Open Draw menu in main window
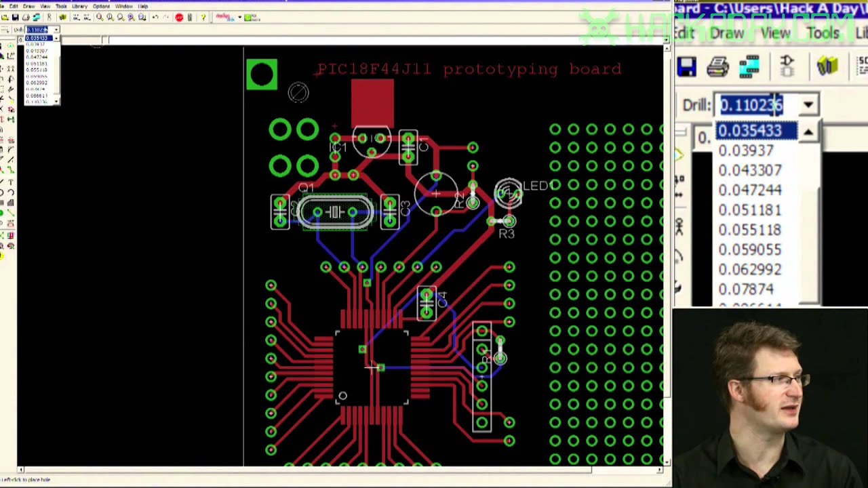868x488 pixels. pyautogui.click(x=29, y=6)
